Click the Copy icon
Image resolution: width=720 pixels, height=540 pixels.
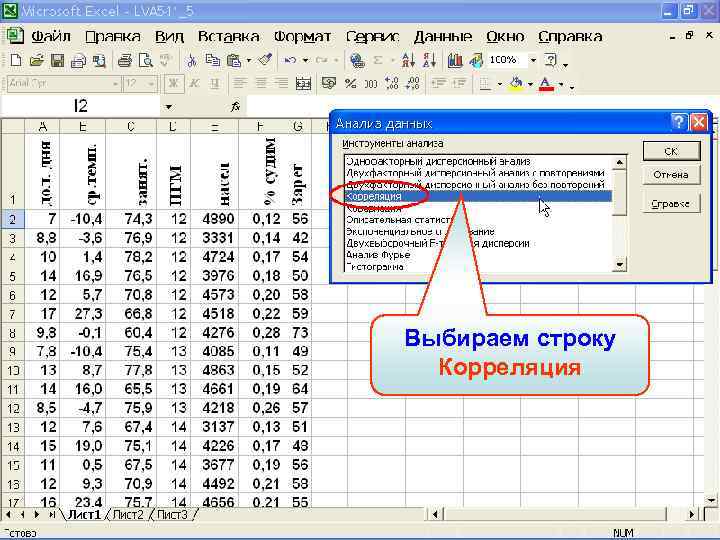[212, 60]
